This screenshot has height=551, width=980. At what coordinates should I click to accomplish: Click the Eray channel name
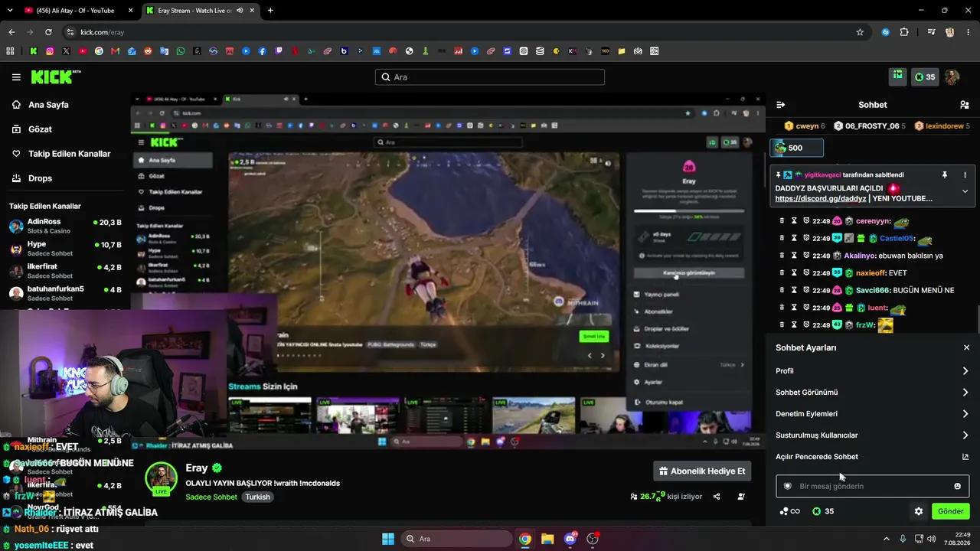[x=197, y=468]
